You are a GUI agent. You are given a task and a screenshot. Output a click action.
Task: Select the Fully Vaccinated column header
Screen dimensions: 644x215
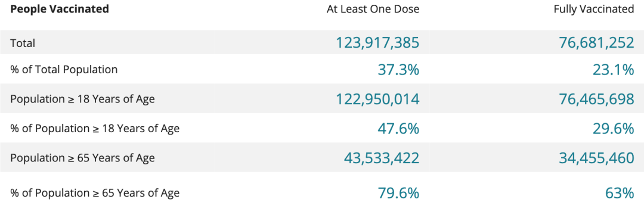594,9
